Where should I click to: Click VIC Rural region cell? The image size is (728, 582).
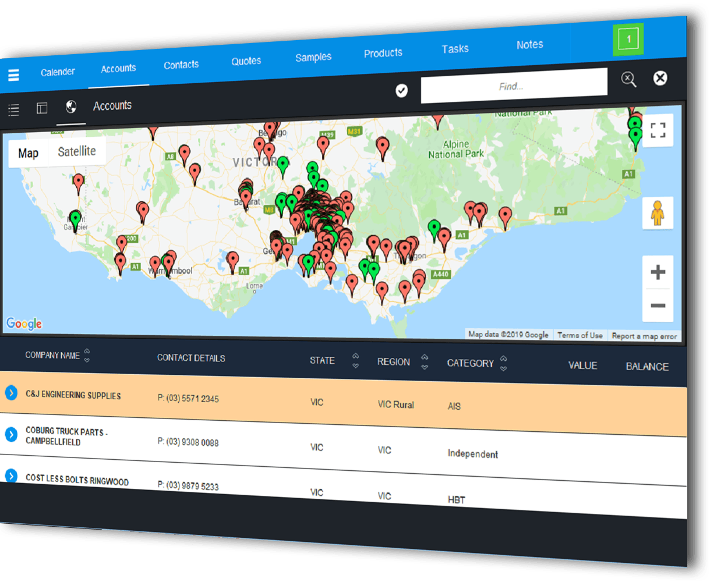[396, 404]
